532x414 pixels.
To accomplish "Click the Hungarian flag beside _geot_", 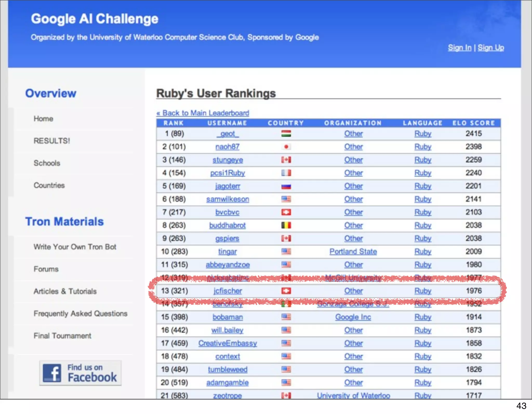I will [x=286, y=134].
